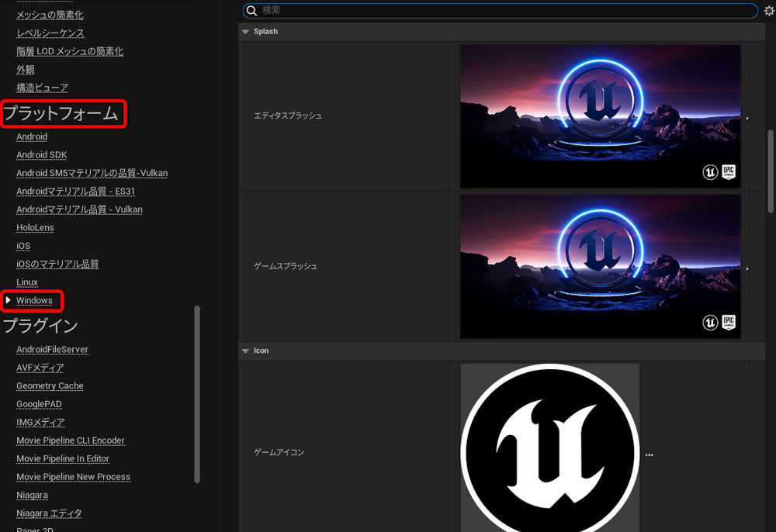Open the GooglePAD plugin settings
This screenshot has height=532, width=776.
point(39,405)
